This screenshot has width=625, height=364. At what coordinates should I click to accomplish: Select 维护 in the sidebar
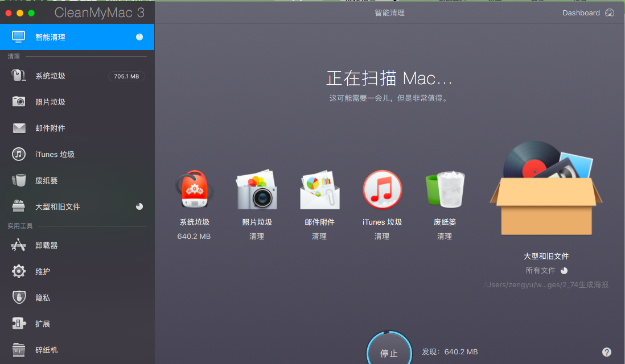coord(77,271)
